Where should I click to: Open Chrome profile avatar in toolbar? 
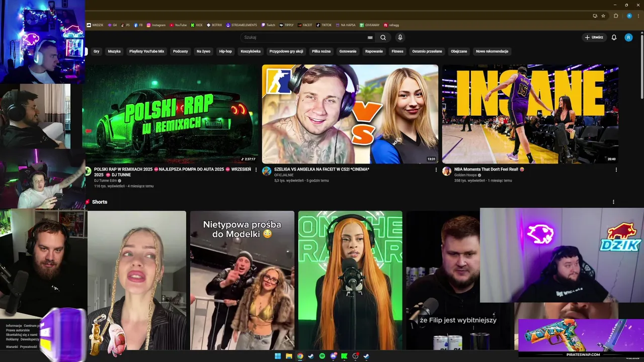[x=629, y=16]
